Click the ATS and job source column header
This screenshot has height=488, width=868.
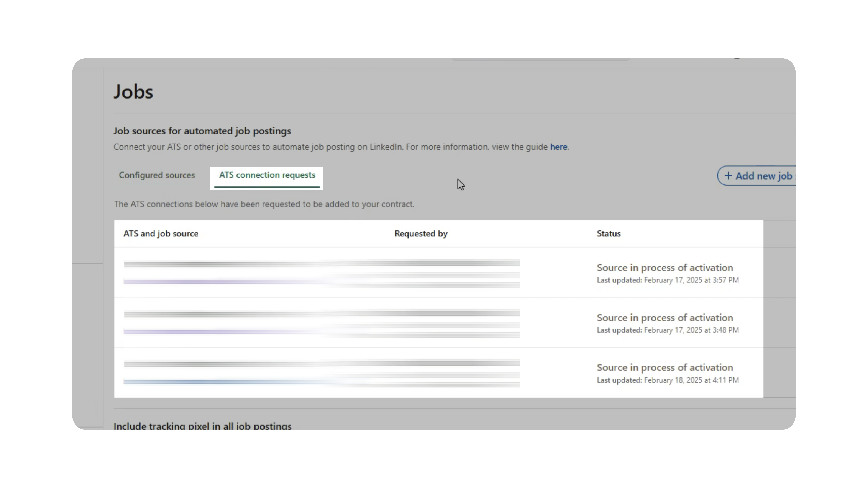[x=161, y=233]
